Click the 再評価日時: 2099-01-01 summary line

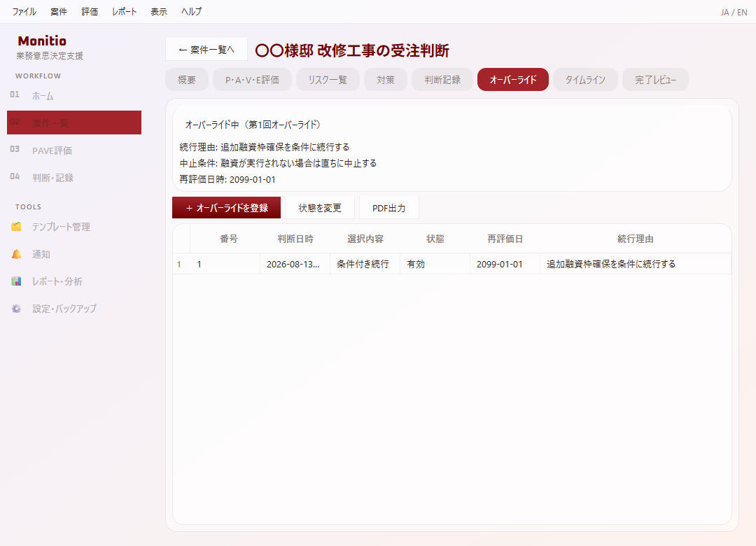227,179
